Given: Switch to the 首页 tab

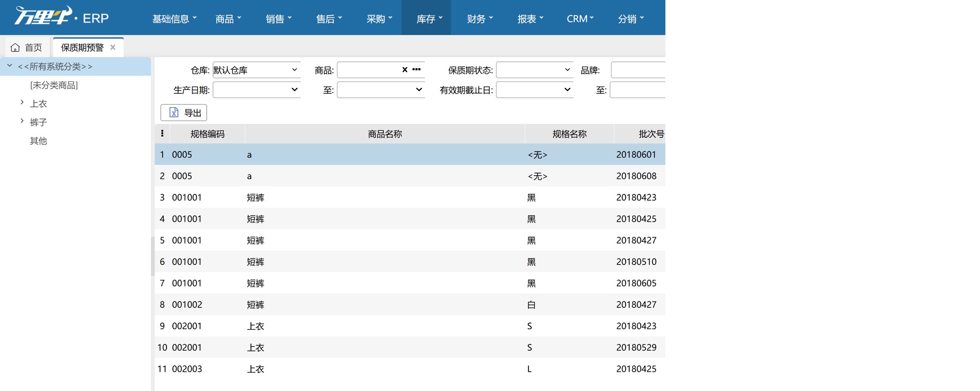Looking at the screenshot, I should [x=26, y=48].
